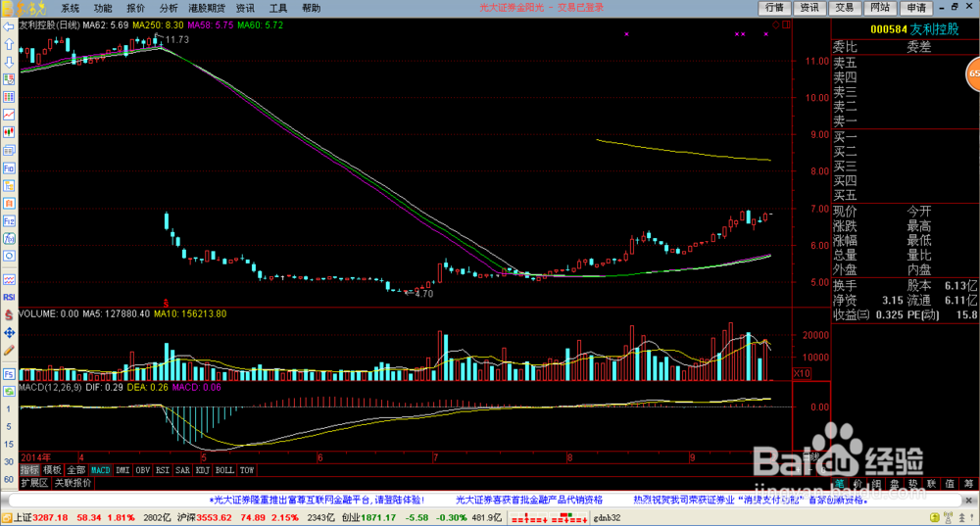980x526 pixels.
Task: Select the RSI indicator tab below chart
Action: coord(163,470)
